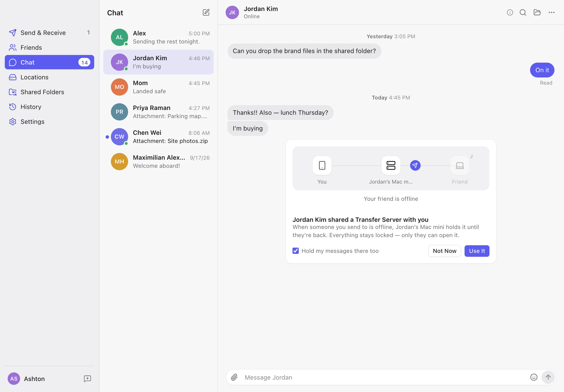564x392 pixels.
Task: Click the Jordan Kim name in header
Action: [261, 9]
